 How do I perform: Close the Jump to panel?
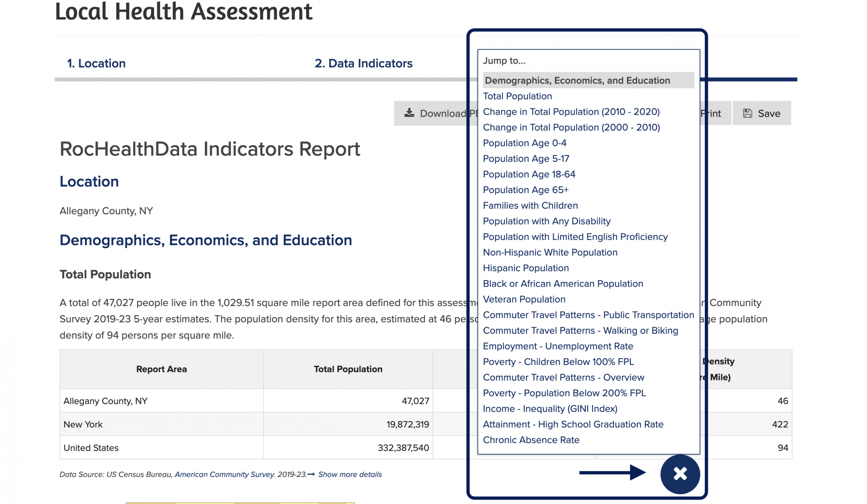[x=680, y=474]
